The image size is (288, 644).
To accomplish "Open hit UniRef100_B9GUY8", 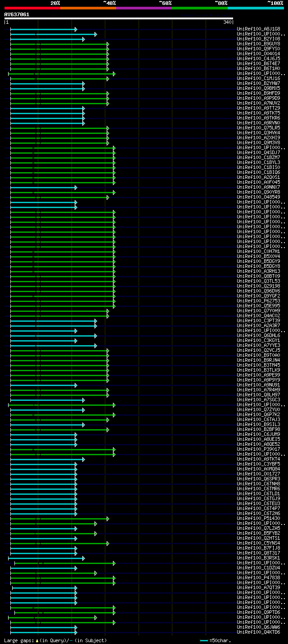I will click(258, 44).
